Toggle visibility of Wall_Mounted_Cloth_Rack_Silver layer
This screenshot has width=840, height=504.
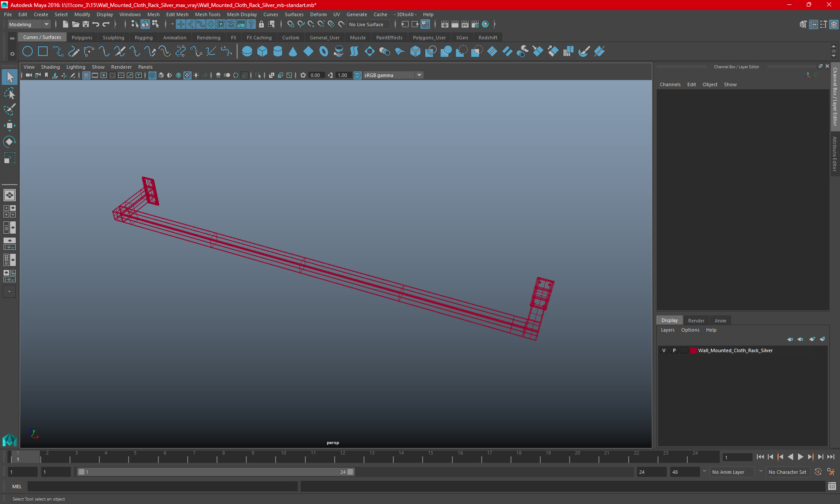[x=664, y=350]
